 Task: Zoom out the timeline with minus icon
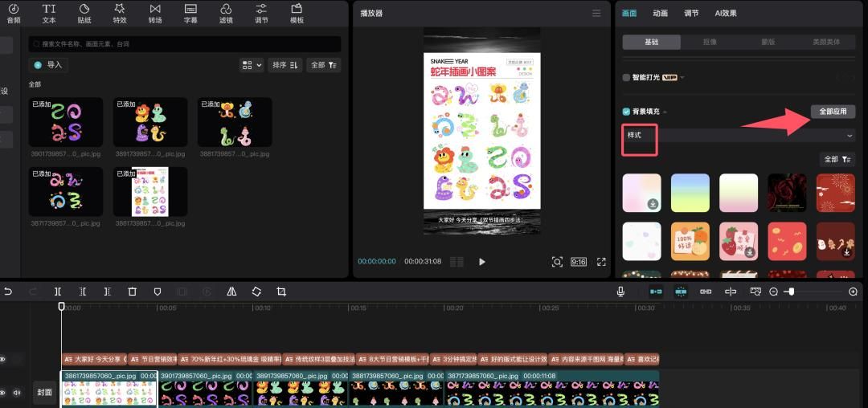point(774,292)
